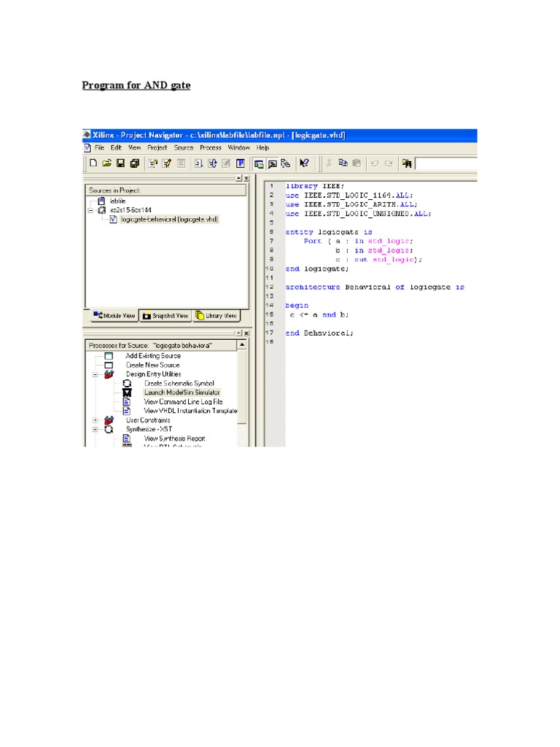Switch to the Module View tab

114,316
